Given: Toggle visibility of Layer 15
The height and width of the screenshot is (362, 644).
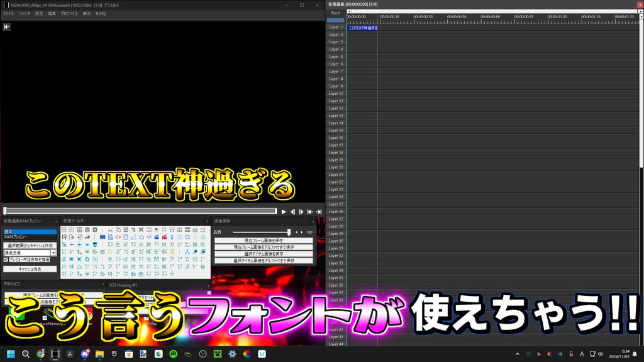Looking at the screenshot, I should click(336, 131).
